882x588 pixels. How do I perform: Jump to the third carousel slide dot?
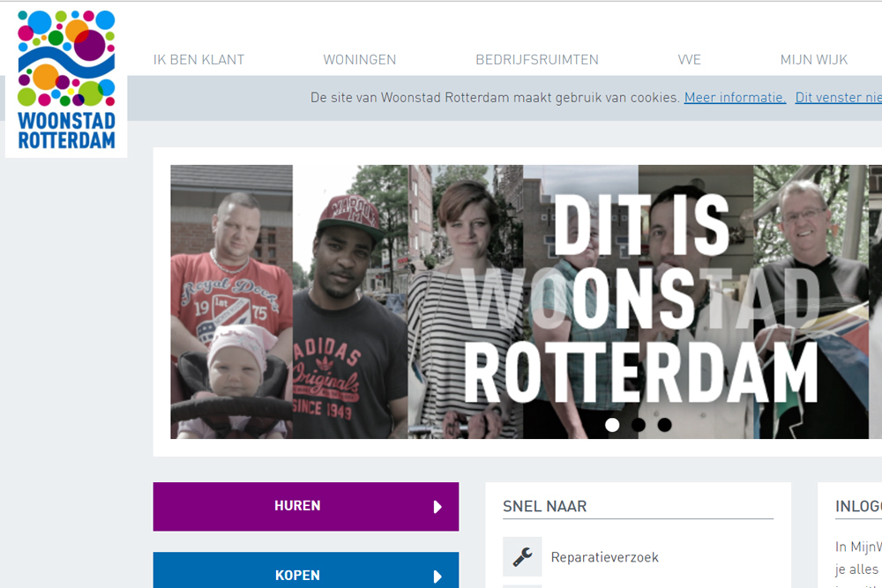(664, 425)
